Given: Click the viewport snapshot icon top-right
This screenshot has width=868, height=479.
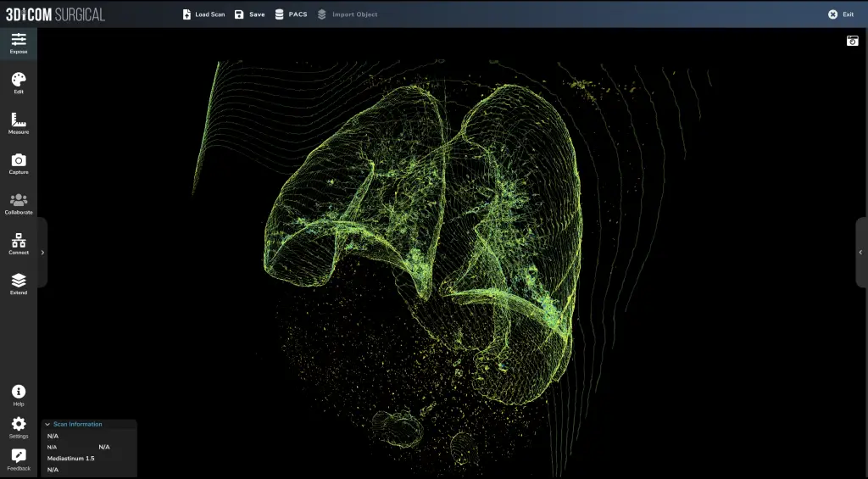Looking at the screenshot, I should point(852,41).
